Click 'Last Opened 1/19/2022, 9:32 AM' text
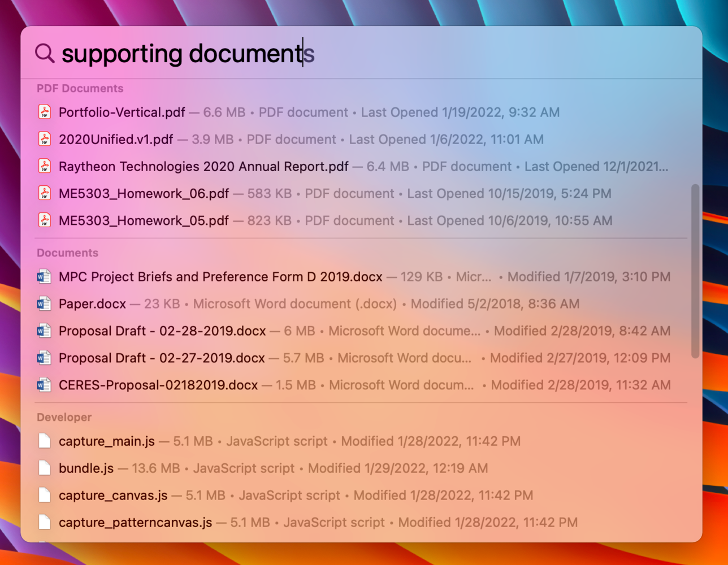This screenshot has width=728, height=565. click(460, 112)
